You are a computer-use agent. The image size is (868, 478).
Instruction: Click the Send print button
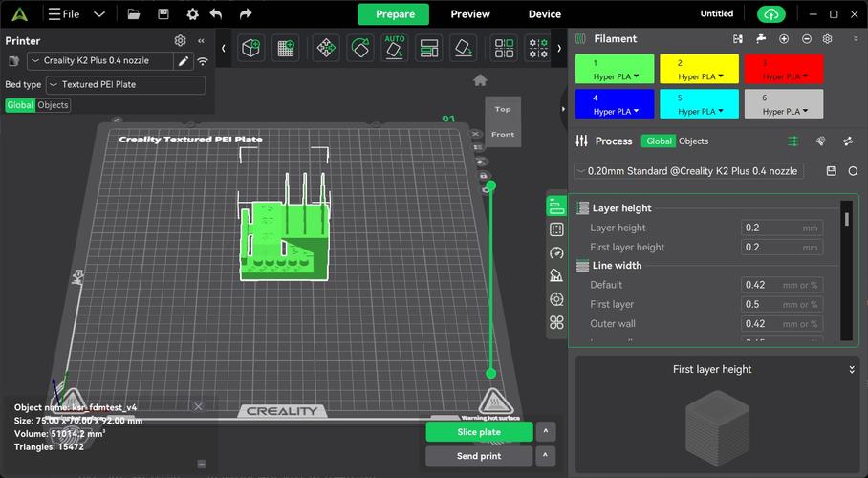[479, 456]
